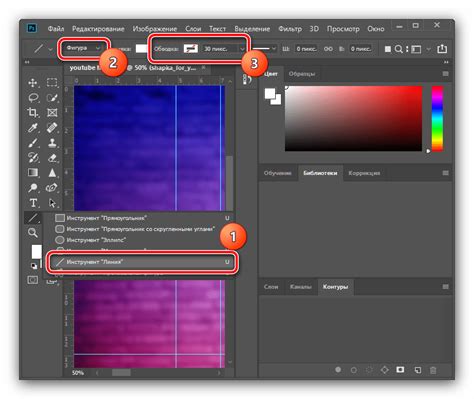
Task: Select the Zoom magnifier tool
Action: point(33,233)
